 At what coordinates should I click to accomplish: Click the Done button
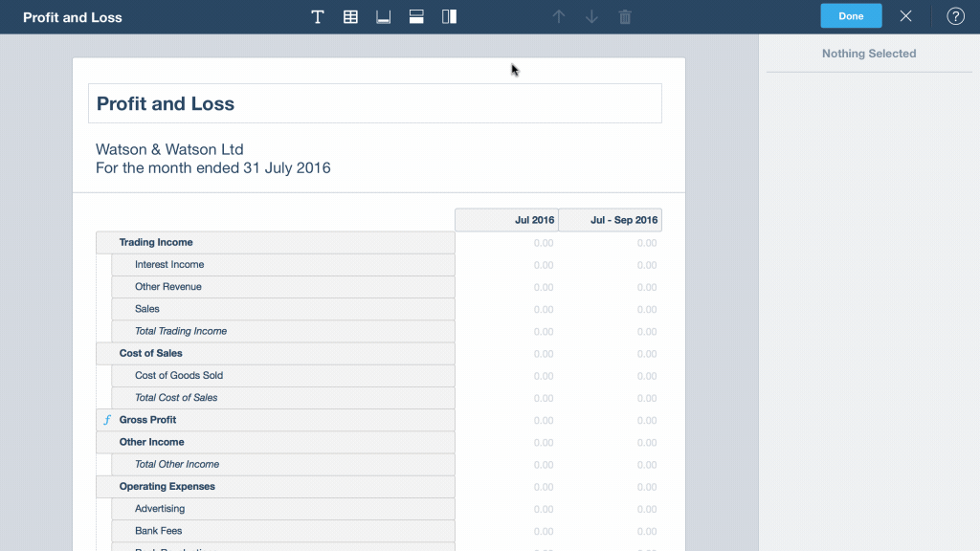click(x=851, y=16)
